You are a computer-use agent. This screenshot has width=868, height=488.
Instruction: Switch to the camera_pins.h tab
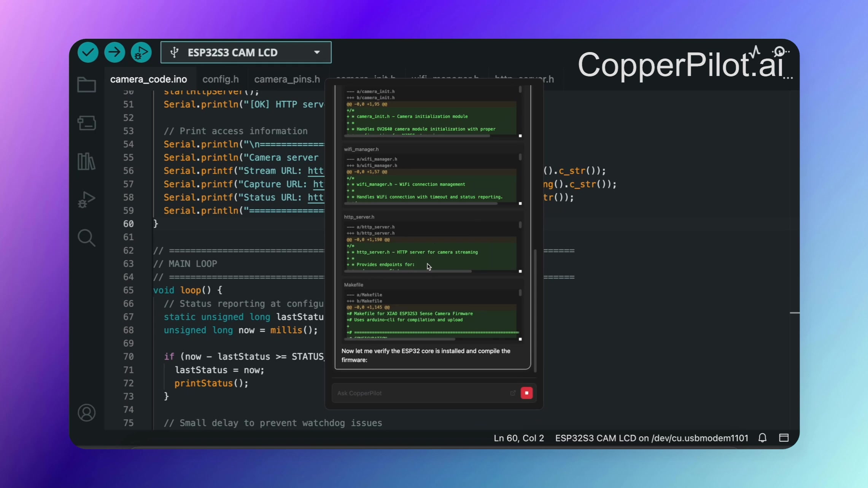pyautogui.click(x=287, y=79)
